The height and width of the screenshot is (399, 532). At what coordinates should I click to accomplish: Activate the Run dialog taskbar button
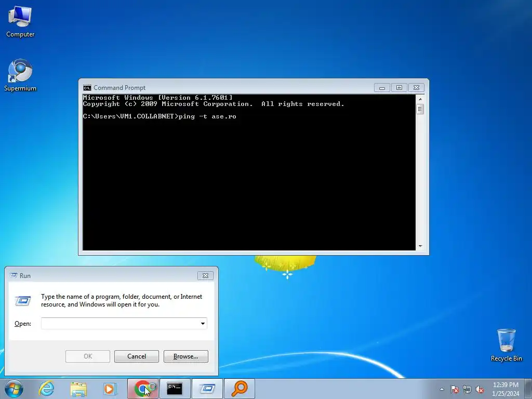tap(207, 389)
